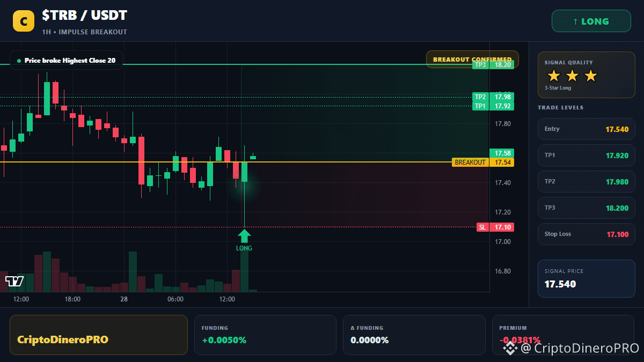The height and width of the screenshot is (362, 644).
Task: Click the Δ Funding 0.0000% card
Action: [414, 335]
